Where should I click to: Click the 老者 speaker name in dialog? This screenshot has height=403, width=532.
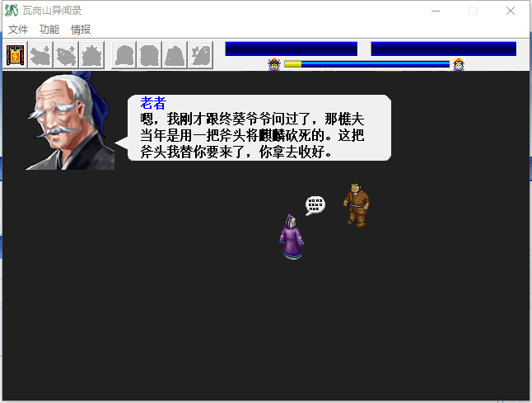pos(153,103)
